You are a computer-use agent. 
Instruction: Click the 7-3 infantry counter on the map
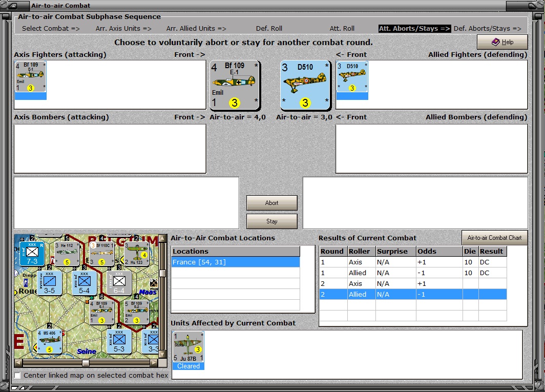[32, 254]
